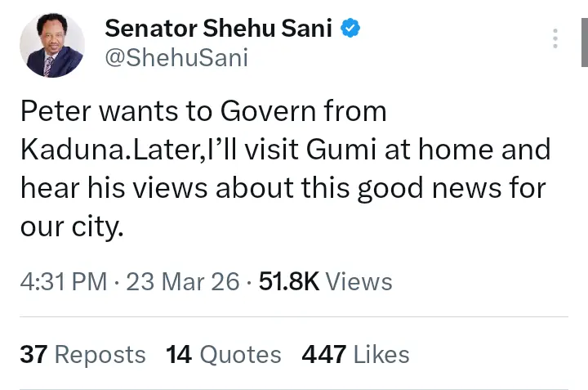Screen dimensions: 588x390
Task: Open the @ShehuSani handle link
Action: click(x=176, y=58)
